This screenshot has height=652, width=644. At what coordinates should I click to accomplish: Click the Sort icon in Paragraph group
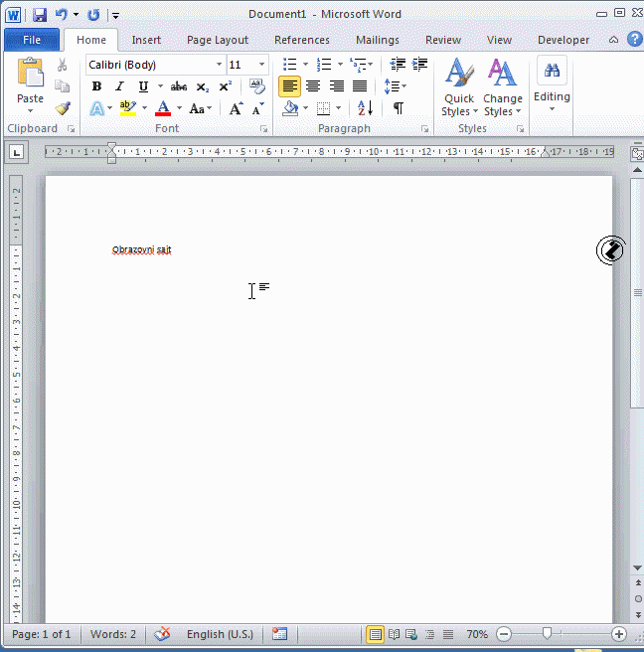364,108
